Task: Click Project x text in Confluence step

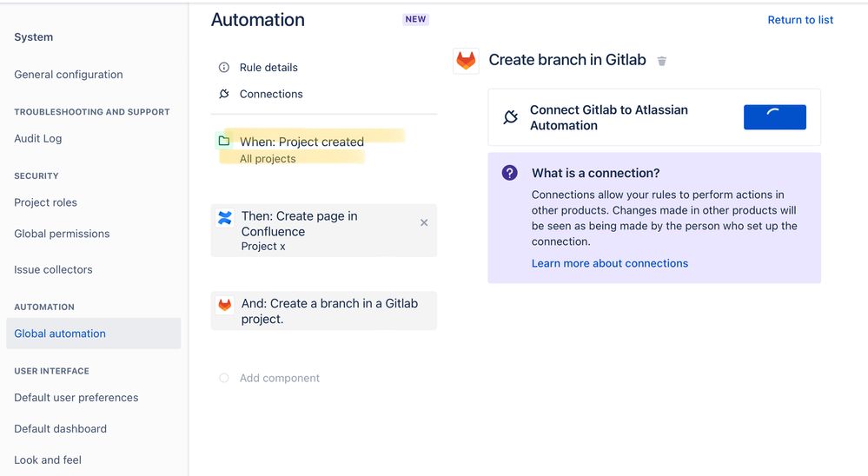Action: [x=263, y=247]
